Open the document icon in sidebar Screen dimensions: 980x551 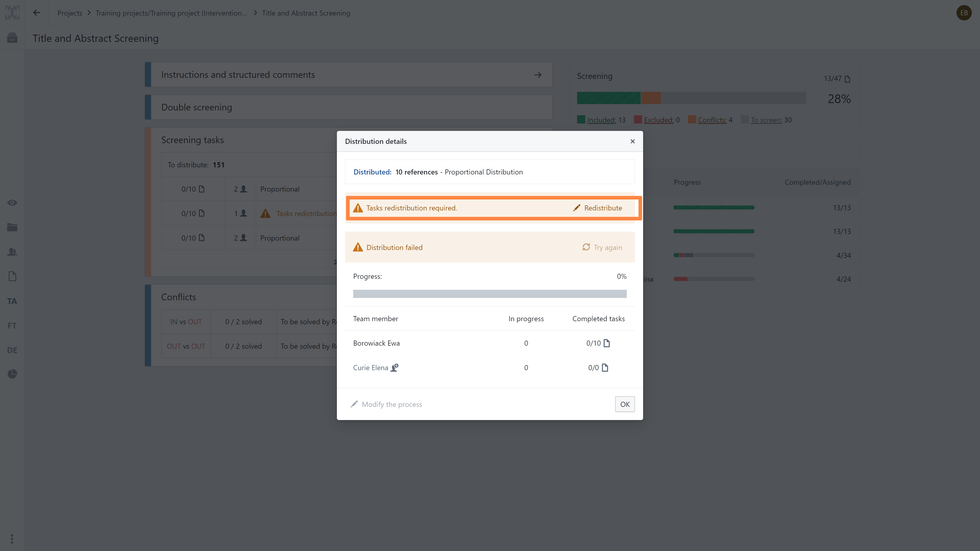coord(12,277)
